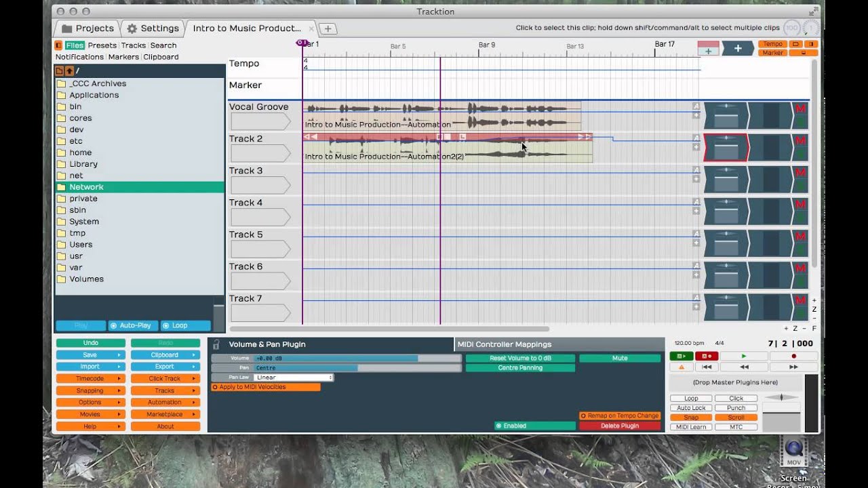Click the fast-forward transport button
The image size is (868, 488).
[x=793, y=367]
